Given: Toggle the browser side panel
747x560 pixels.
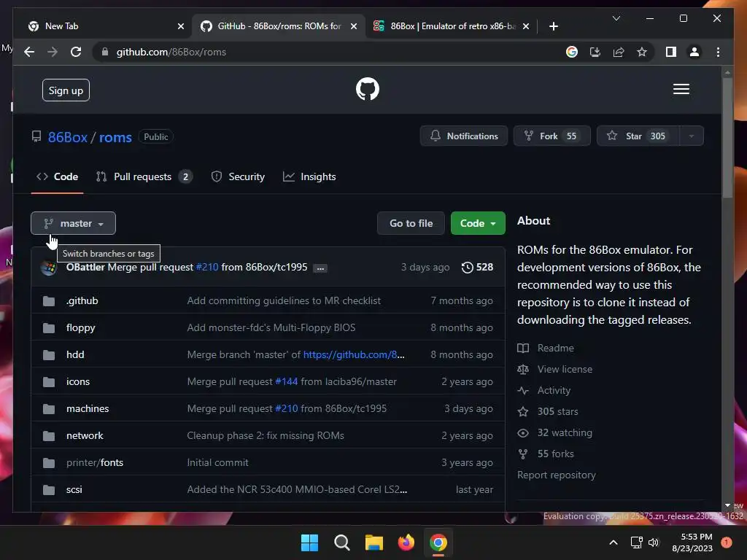Looking at the screenshot, I should pyautogui.click(x=671, y=52).
